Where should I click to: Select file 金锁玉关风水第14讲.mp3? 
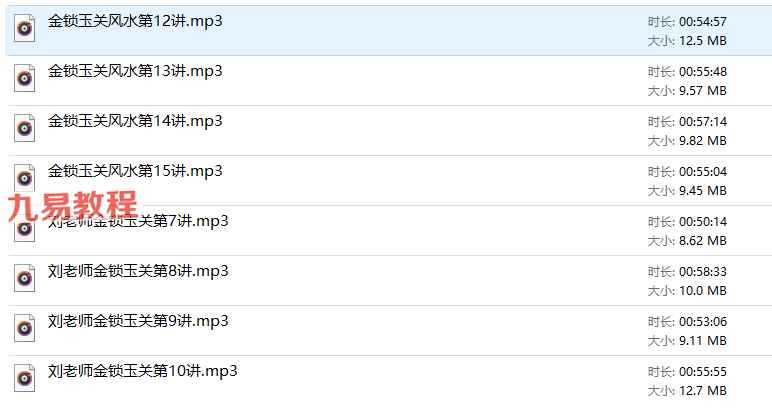pyautogui.click(x=135, y=121)
